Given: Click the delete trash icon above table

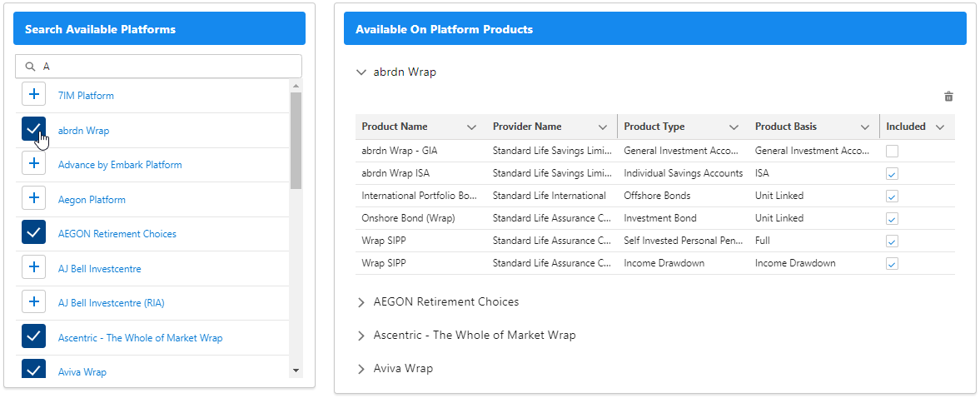Looking at the screenshot, I should click(x=948, y=97).
